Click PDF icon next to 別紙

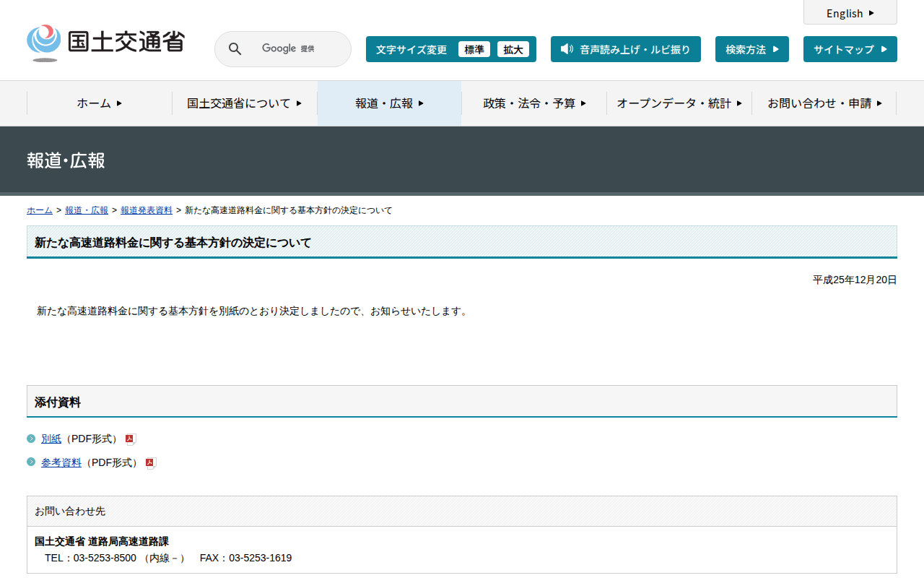pyautogui.click(x=130, y=439)
